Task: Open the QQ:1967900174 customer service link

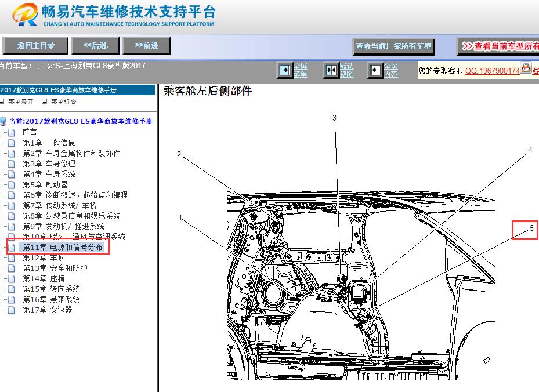Action: tap(492, 71)
